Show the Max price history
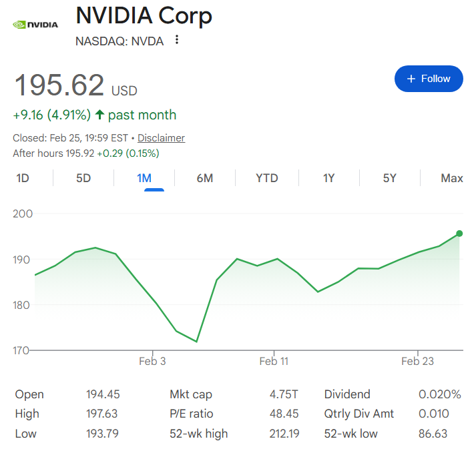476x453 pixels. (x=452, y=178)
